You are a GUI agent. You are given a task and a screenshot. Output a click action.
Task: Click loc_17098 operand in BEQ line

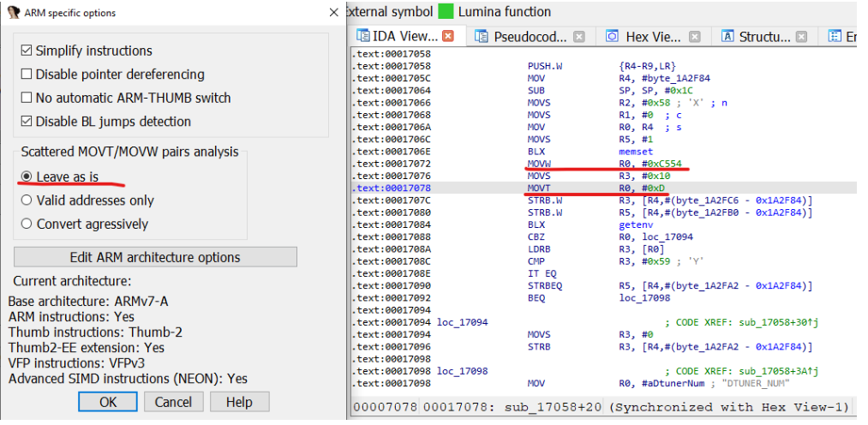click(x=644, y=297)
